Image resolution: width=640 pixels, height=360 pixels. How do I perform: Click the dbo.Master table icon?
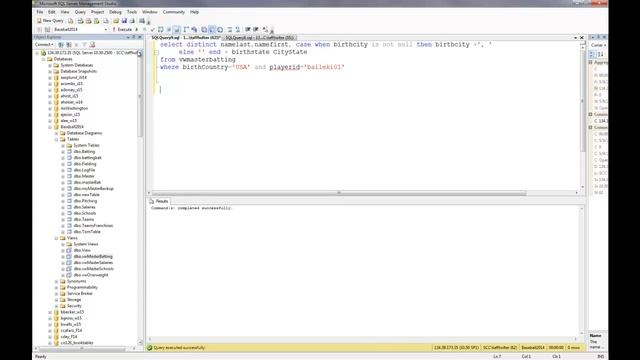(69, 176)
